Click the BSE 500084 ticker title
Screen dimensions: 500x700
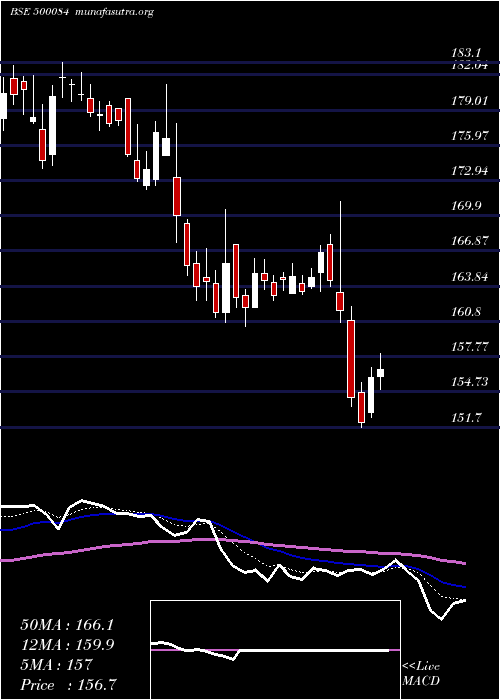pyautogui.click(x=39, y=12)
